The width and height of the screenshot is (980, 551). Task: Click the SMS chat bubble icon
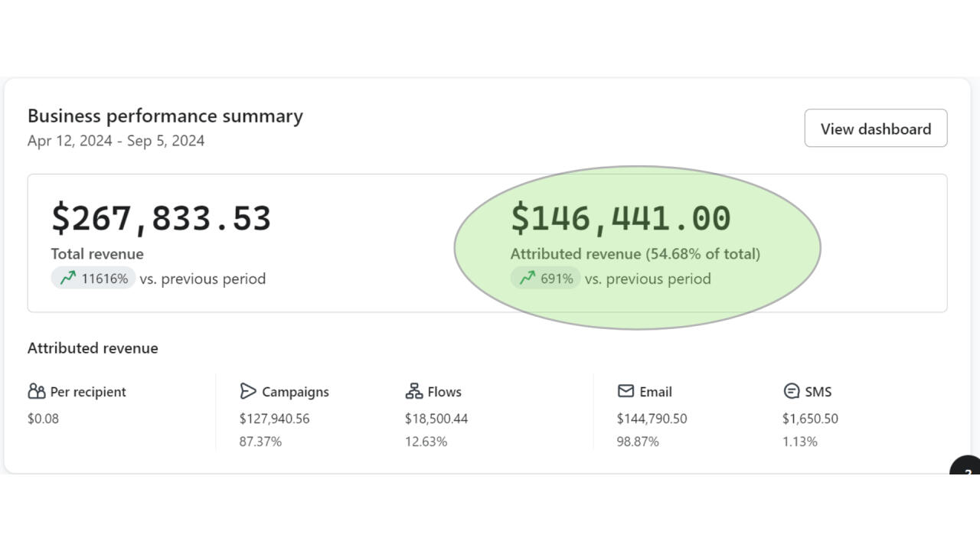point(792,392)
